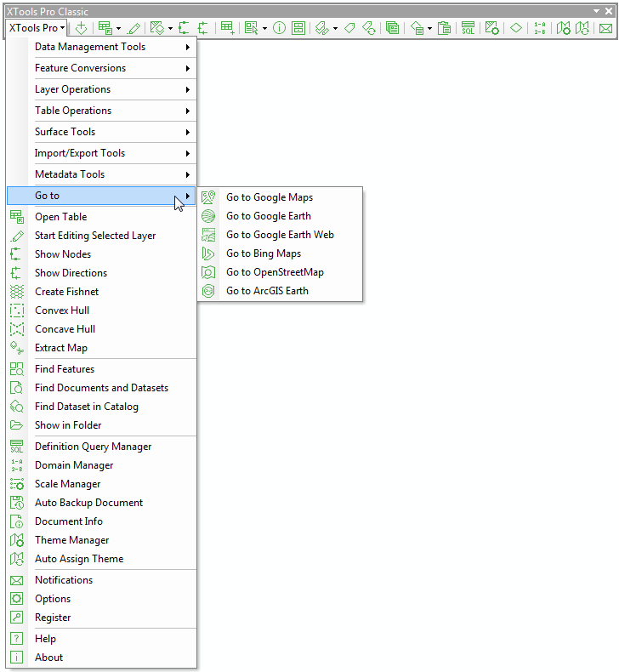Click the Create Fishnet grid icon in menu
This screenshot has height=672, width=619.
pos(17,292)
